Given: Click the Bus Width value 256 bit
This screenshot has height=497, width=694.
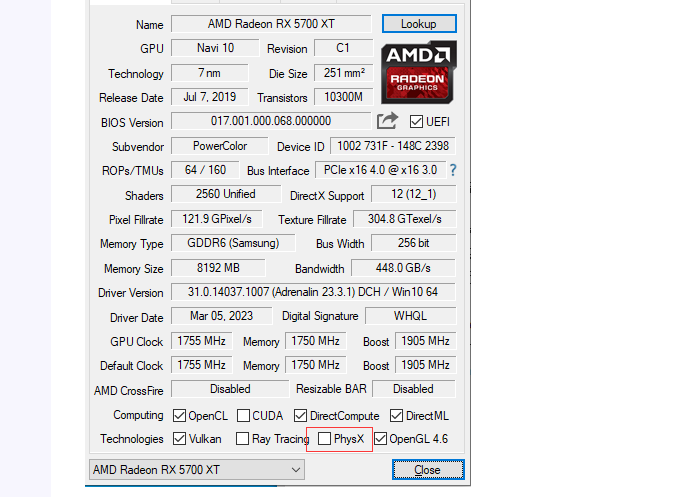Looking at the screenshot, I should (414, 243).
